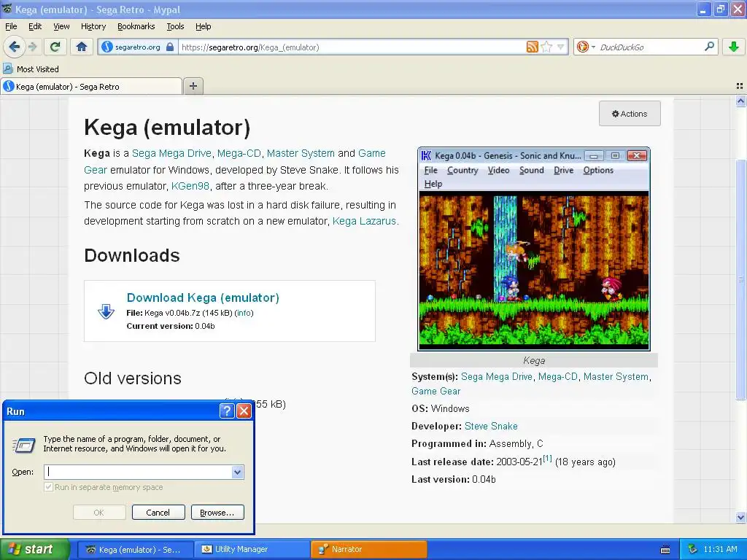
Task: Close the Run dialog
Action: pyautogui.click(x=244, y=411)
